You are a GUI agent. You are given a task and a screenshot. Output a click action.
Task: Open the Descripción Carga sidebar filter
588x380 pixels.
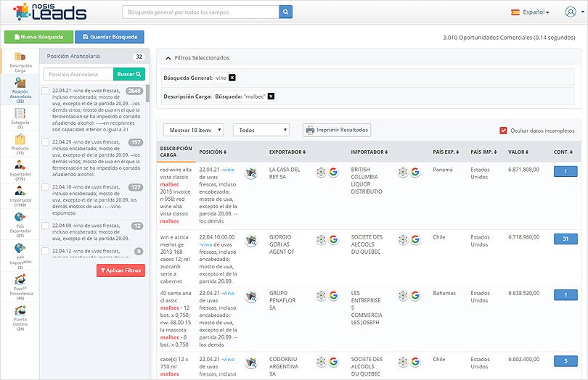click(20, 62)
